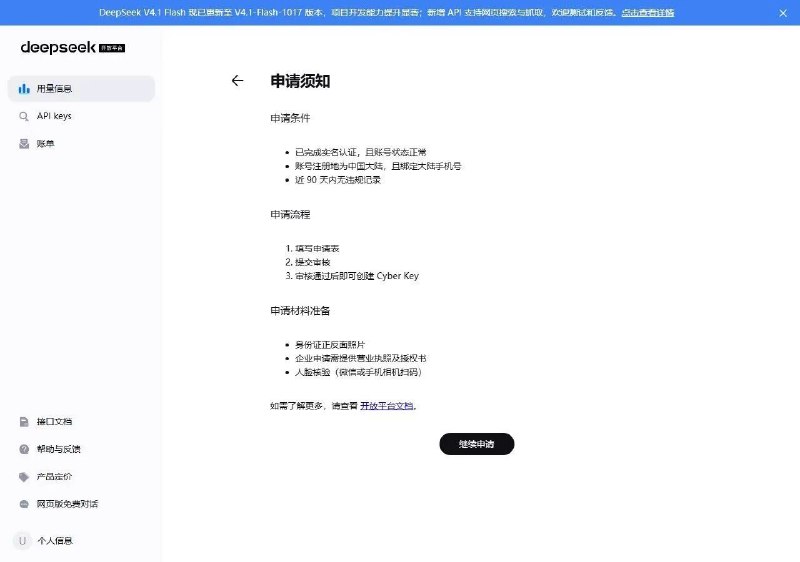Open the 用量信息 sidebar item
Viewport: 800px width, 562px height.
tap(81, 89)
